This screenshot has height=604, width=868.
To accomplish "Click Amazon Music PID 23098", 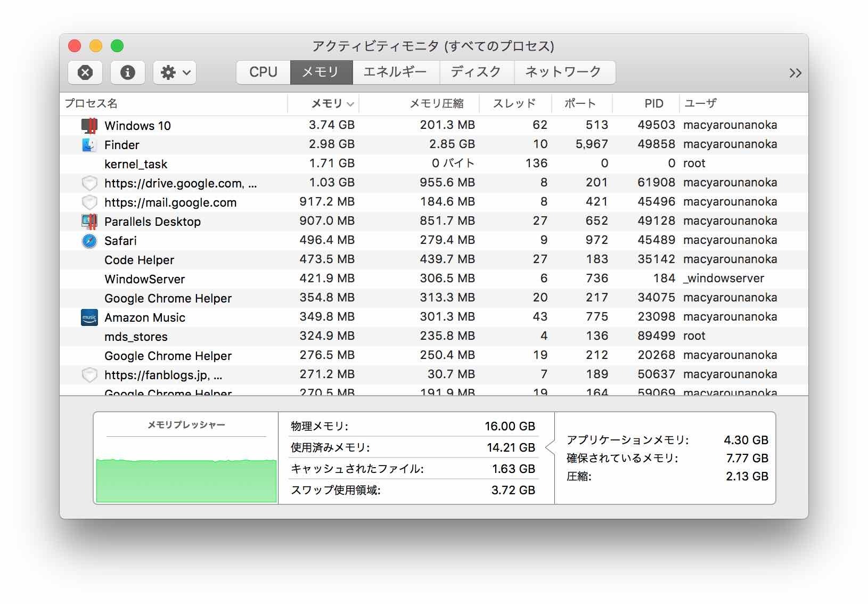I will pyautogui.click(x=656, y=317).
